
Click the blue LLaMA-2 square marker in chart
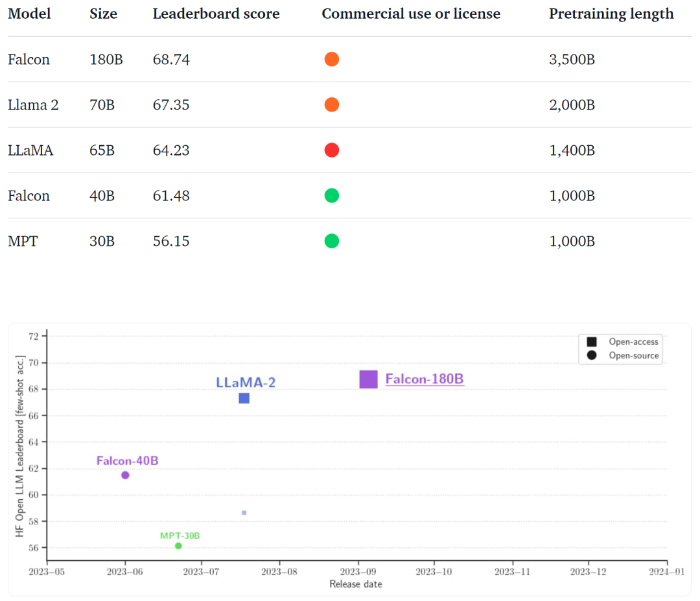click(244, 398)
